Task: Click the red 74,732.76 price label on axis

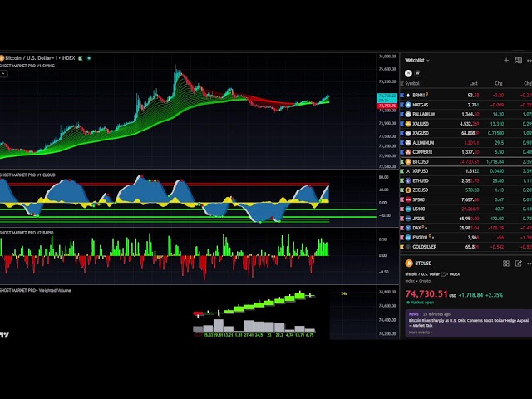Action: (387, 106)
